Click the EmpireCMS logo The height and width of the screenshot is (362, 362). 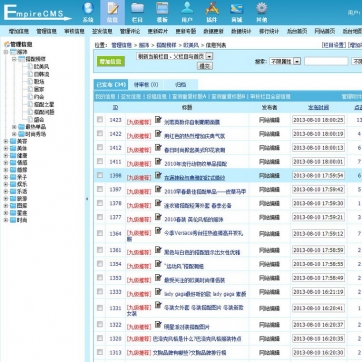[37, 13]
